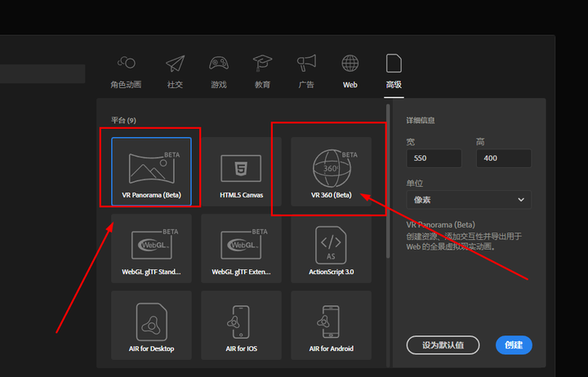This screenshot has height=377, width=588.
Task: Select the Web category tab
Action: 350,72
